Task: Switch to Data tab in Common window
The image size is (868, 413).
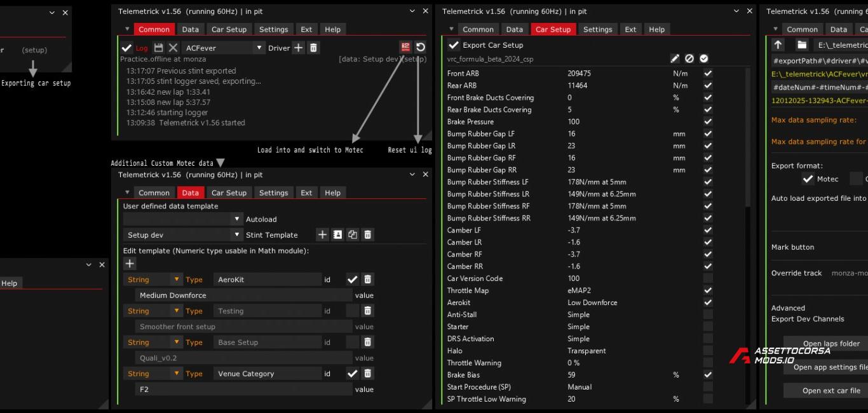Action: point(190,29)
